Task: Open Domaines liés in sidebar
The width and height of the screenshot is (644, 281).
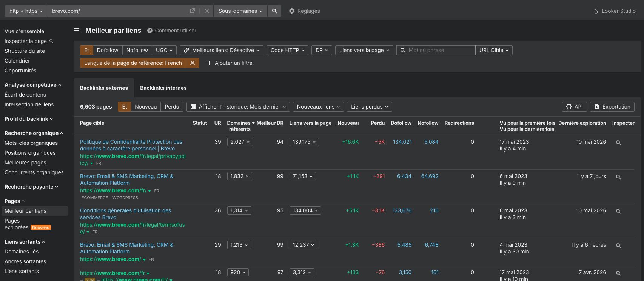Action: tap(22, 252)
